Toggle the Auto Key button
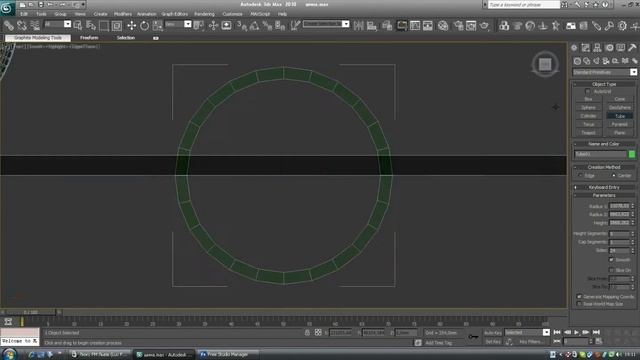 click(x=493, y=333)
